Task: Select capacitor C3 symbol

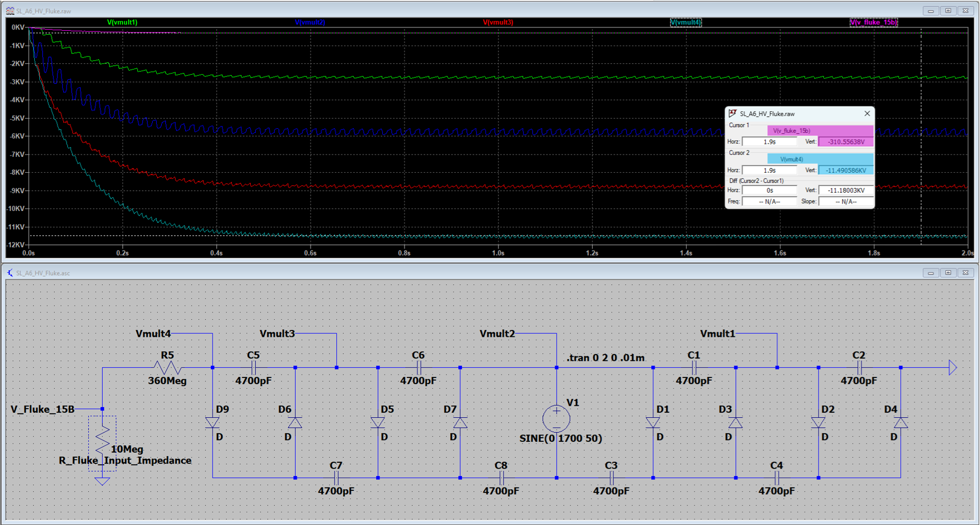Action: 611,478
